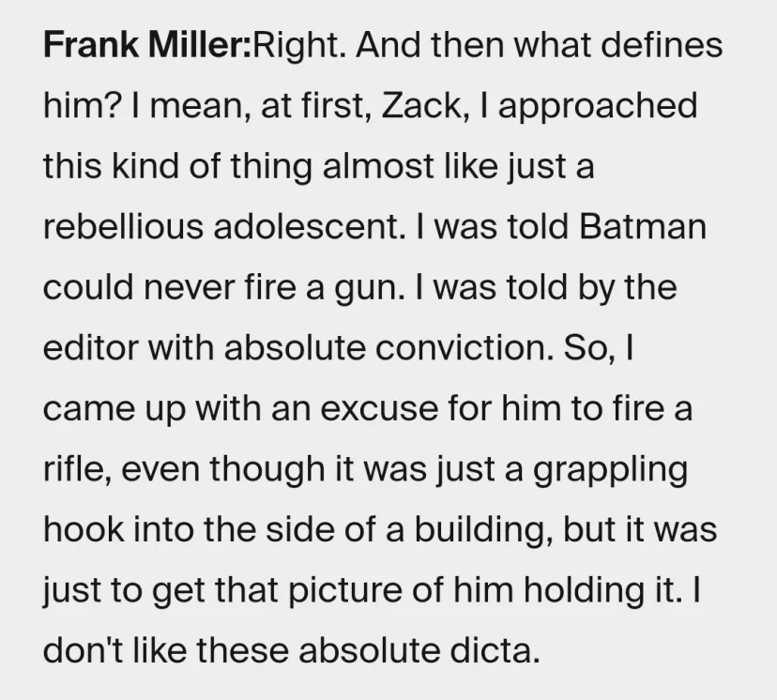Click the word "approached"

pyautogui.click(x=598, y=107)
